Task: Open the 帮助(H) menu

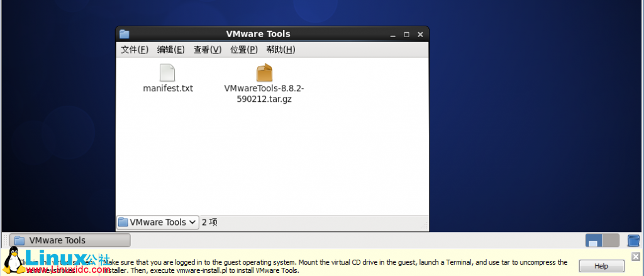Action: pos(280,50)
